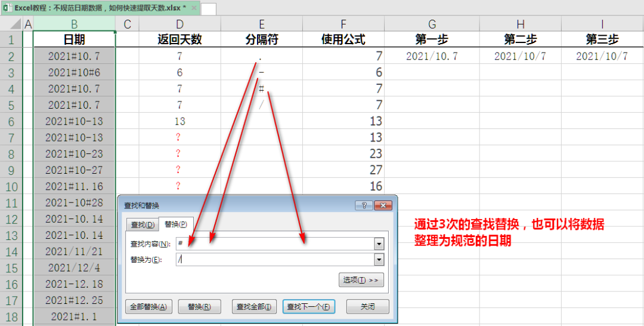The image size is (644, 326).
Task: Select row 1 header
Action: click(11, 40)
